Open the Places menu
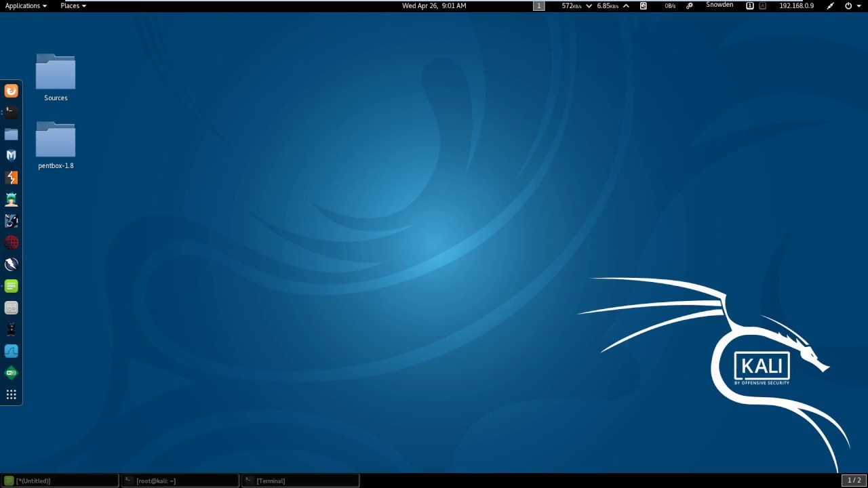The image size is (868, 488). (73, 5)
